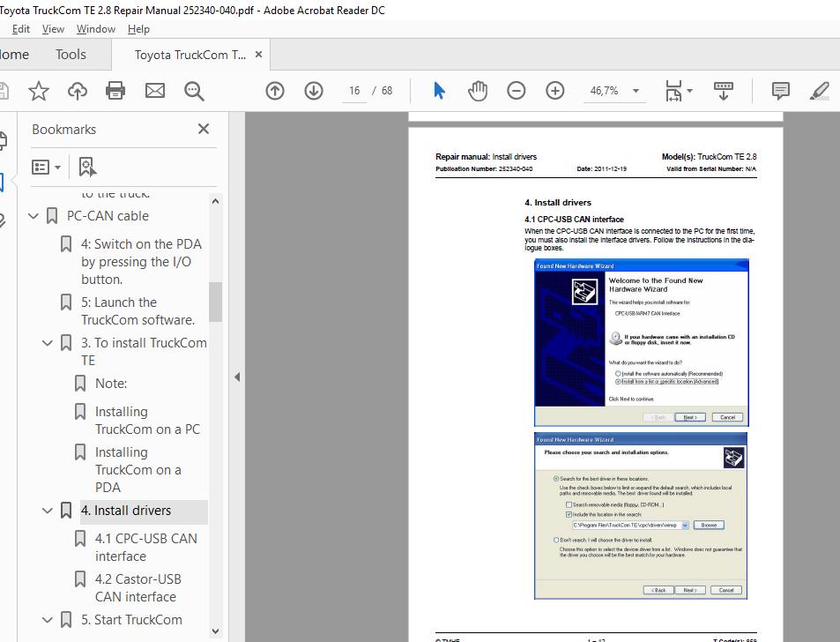Open bookmark 'Installing TruckCom on a PDA'

pos(138,470)
